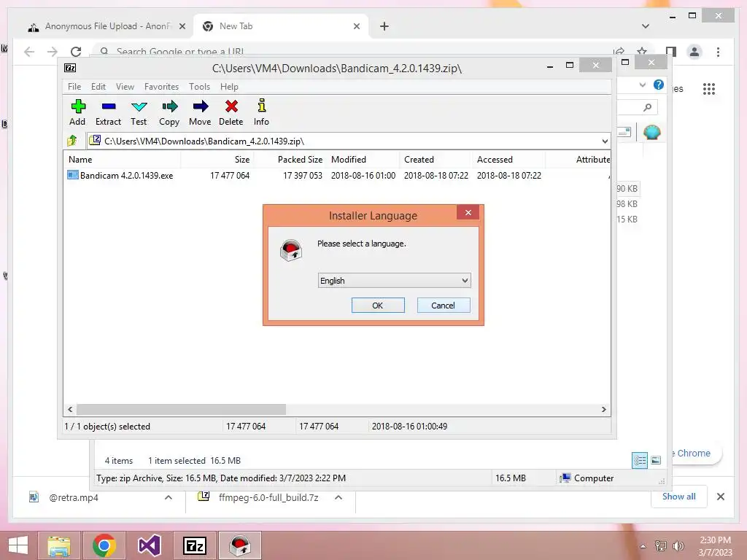Open the Favorites menu

[x=161, y=87]
